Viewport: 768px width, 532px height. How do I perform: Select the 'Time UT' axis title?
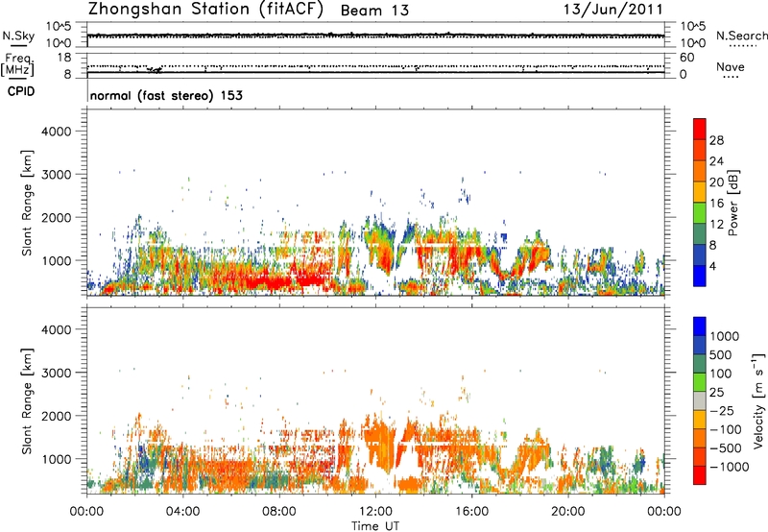[x=375, y=526]
